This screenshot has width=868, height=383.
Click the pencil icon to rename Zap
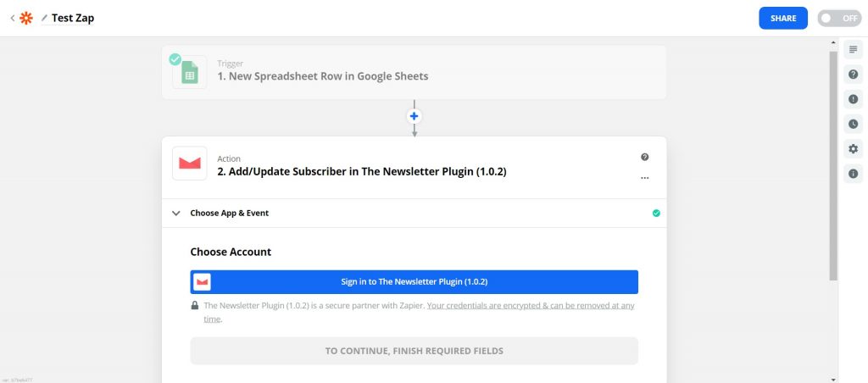[44, 19]
